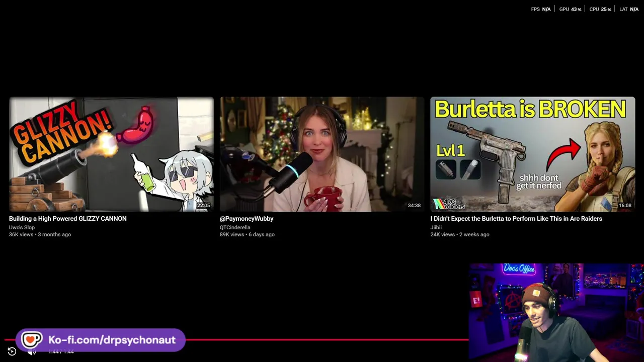
Task: Open the Jiibii channel name
Action: (436, 227)
